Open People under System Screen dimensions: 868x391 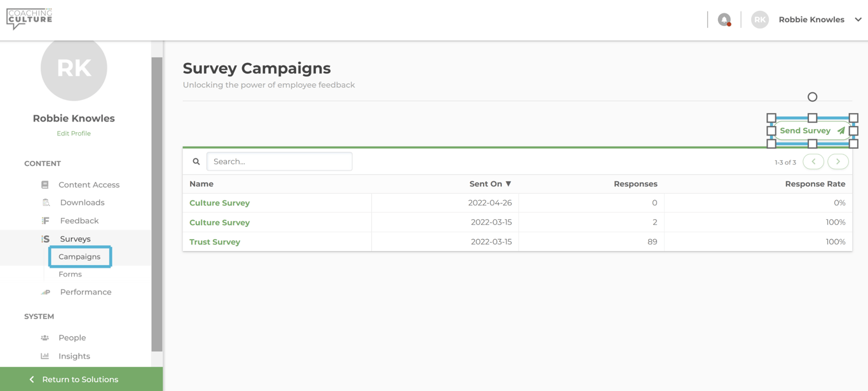tap(72, 338)
